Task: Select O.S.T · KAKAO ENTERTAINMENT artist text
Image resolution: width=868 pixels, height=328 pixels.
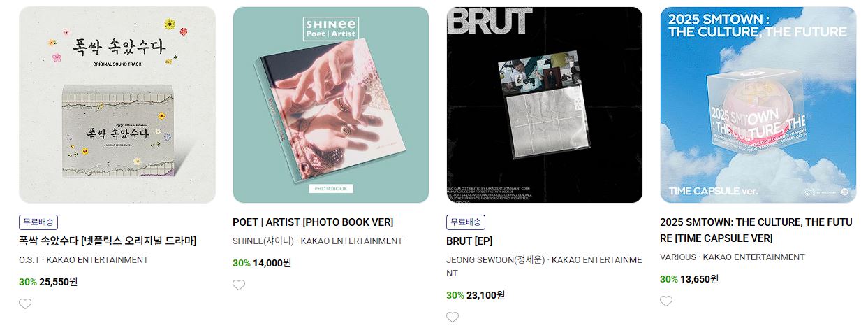Action: [x=84, y=260]
